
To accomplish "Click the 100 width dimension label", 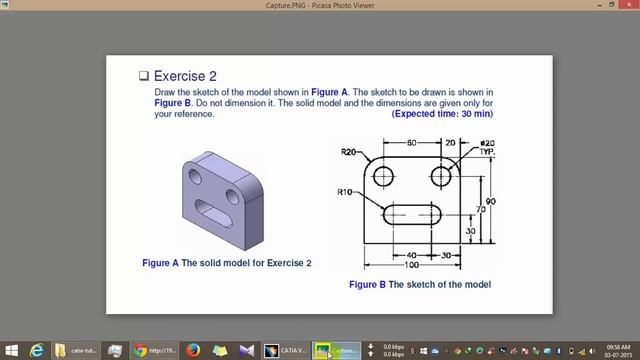I will 411,265.
